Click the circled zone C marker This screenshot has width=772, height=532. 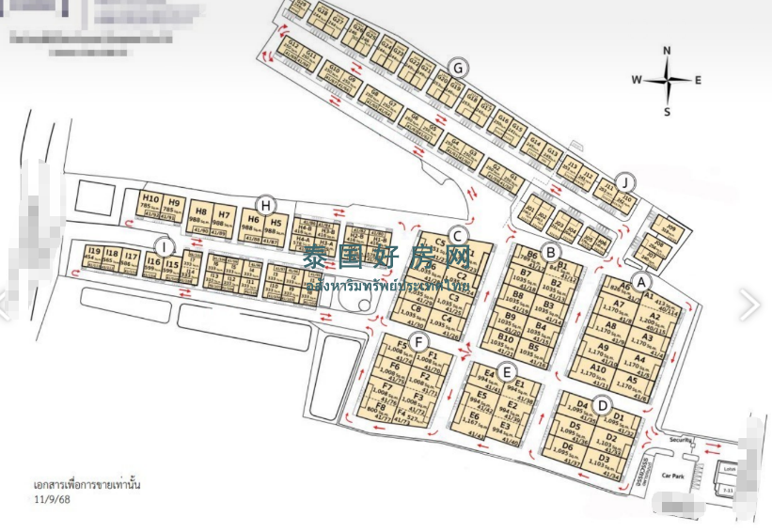[458, 236]
